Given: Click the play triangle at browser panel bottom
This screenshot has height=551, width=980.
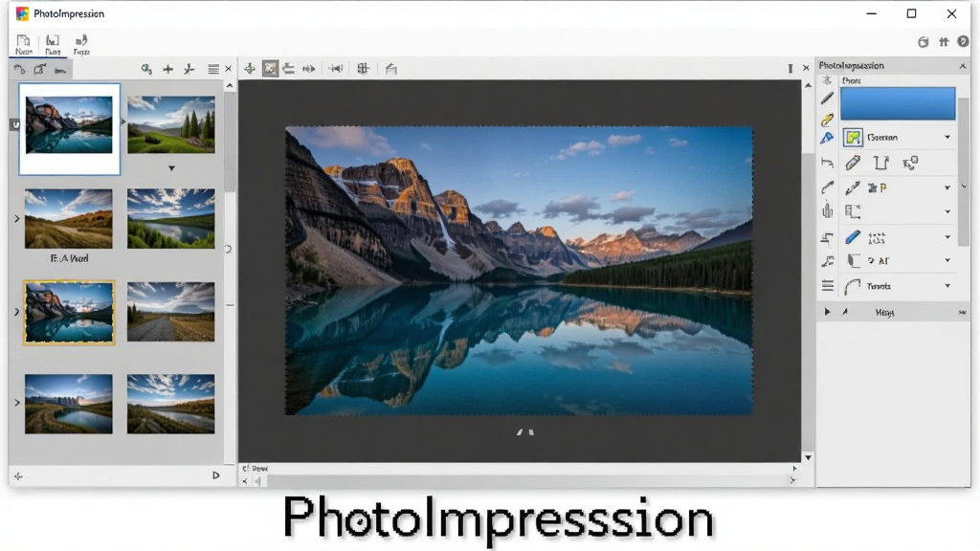Looking at the screenshot, I should 216,475.
